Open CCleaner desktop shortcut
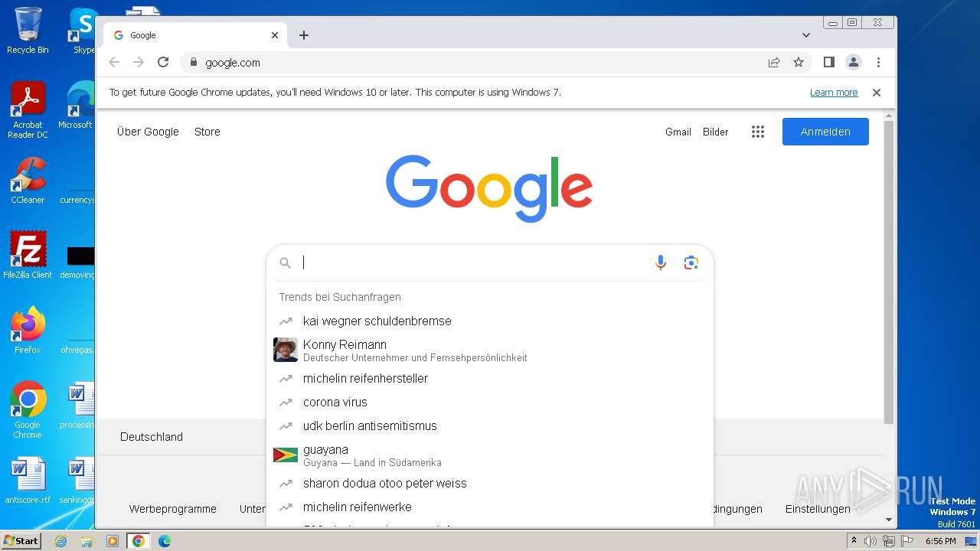 [x=28, y=181]
